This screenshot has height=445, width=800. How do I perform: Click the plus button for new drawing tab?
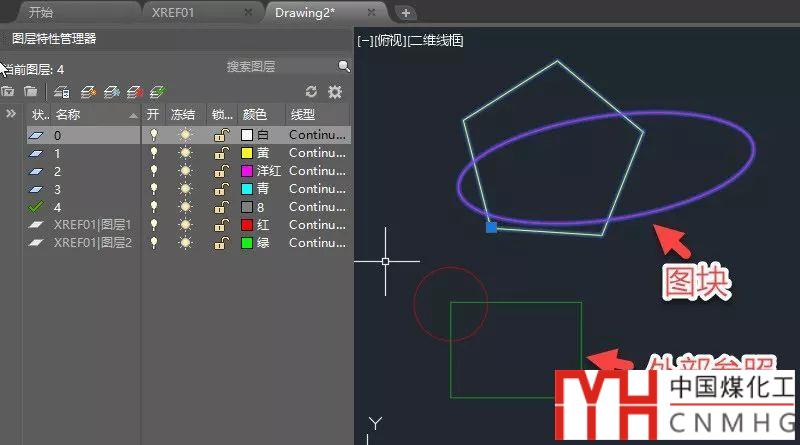pos(405,13)
